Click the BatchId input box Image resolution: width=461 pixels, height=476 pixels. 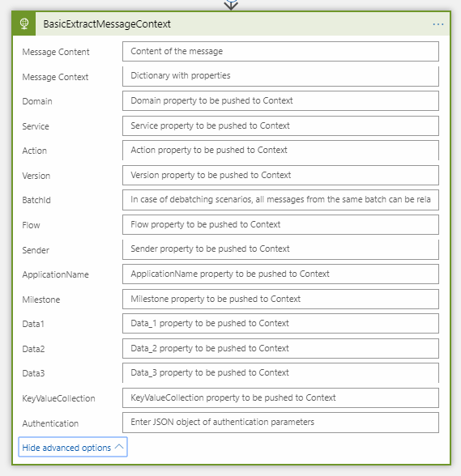pos(280,200)
